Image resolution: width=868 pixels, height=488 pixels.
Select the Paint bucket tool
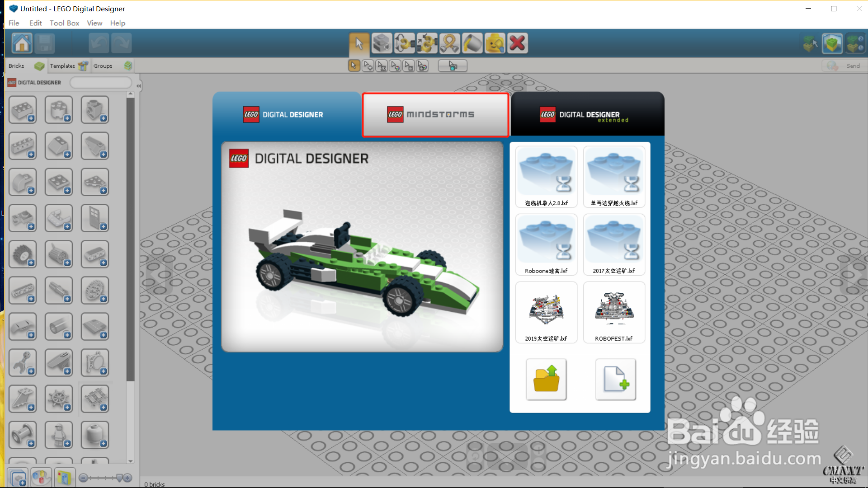click(472, 44)
